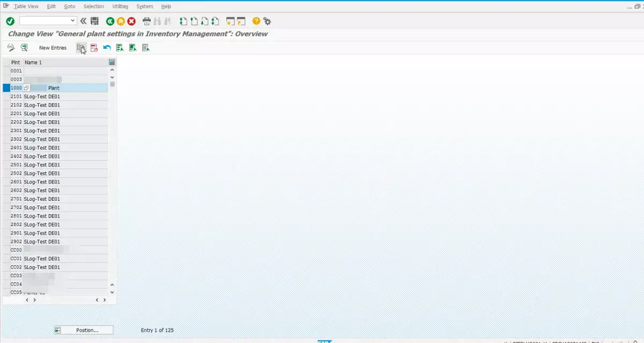The width and height of the screenshot is (644, 343).
Task: Click the Next Page icon
Action: (204, 21)
